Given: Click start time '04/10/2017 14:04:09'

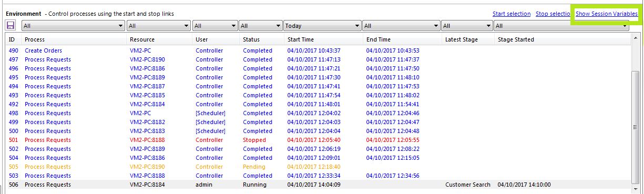Looking at the screenshot, I should (x=314, y=185).
